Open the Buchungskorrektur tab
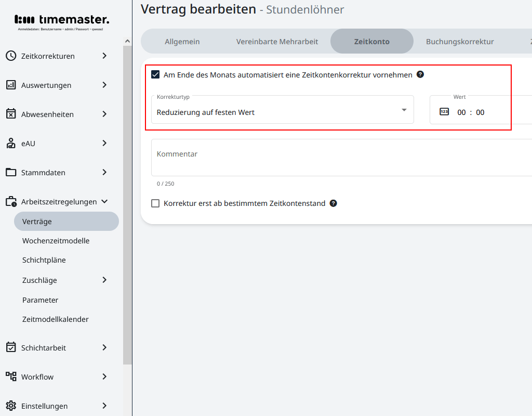This screenshot has width=532, height=416. [459, 41]
